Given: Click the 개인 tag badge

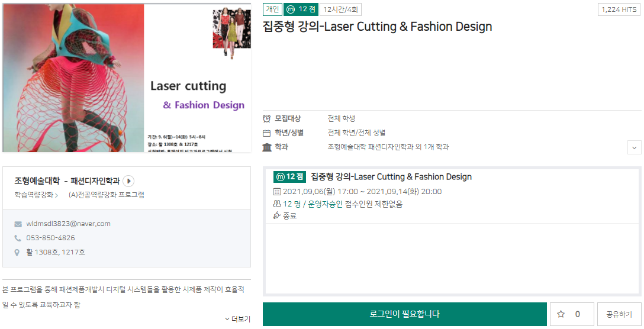Looking at the screenshot, I should 272,9.
